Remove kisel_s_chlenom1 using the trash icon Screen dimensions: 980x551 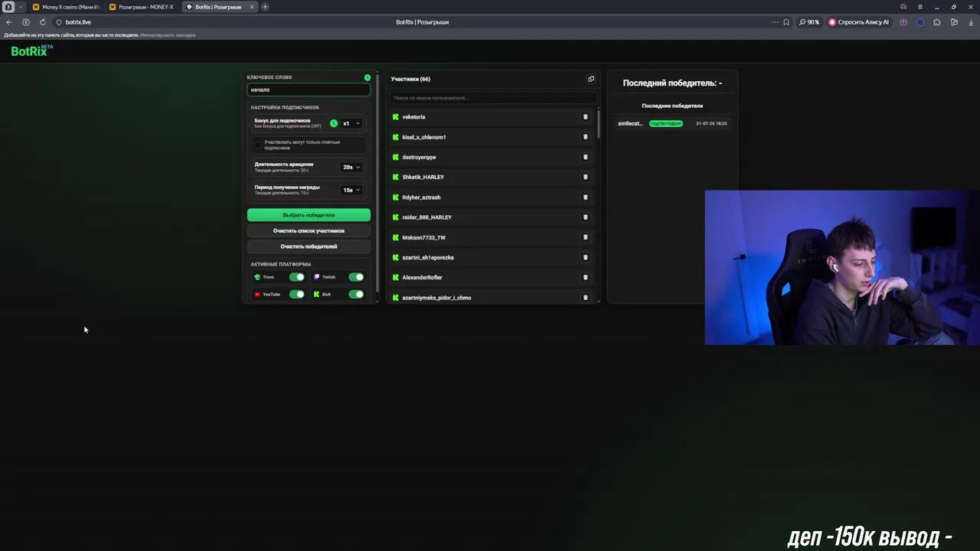pos(586,137)
